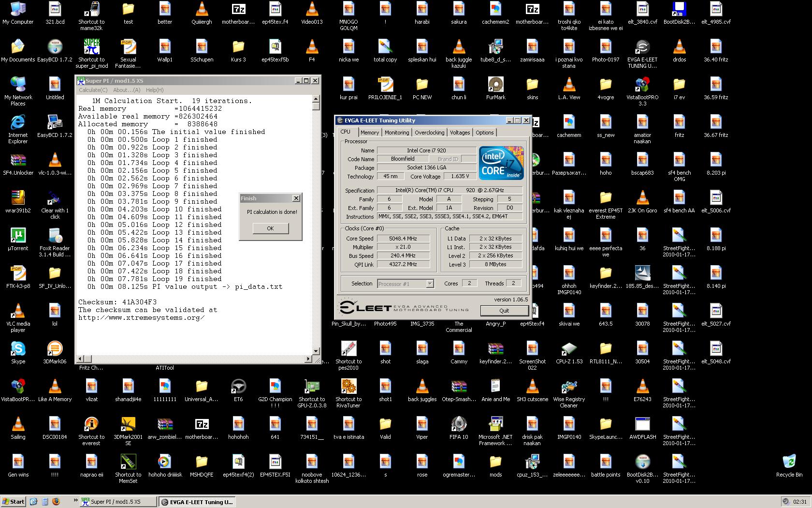Open the Shortcut to GPU-Z.0.3.8 icon

[312, 393]
